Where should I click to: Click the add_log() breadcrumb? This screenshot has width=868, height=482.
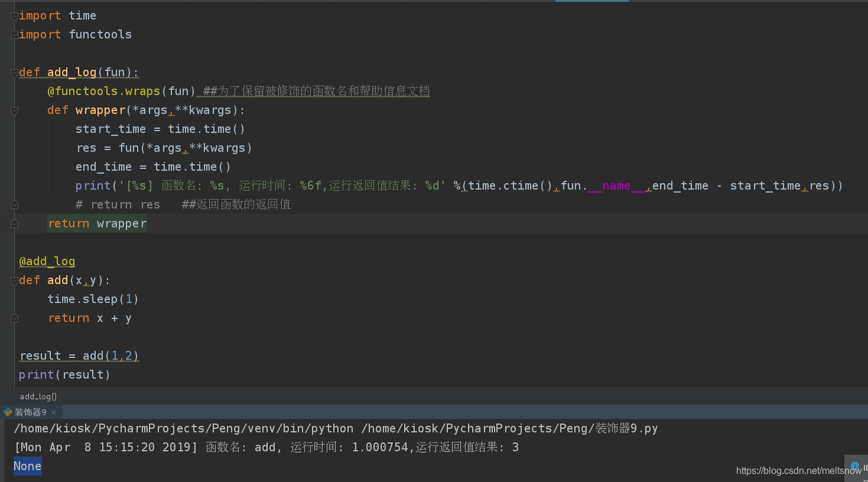pos(38,396)
